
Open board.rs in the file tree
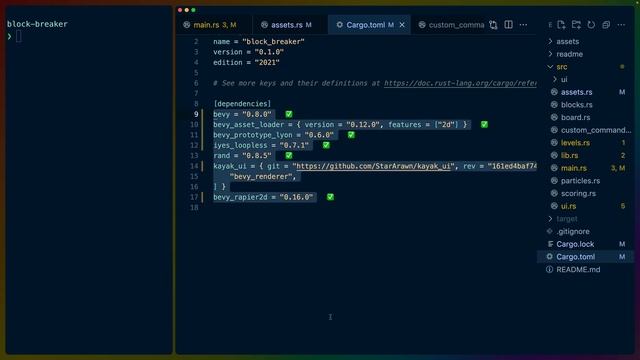coord(575,117)
